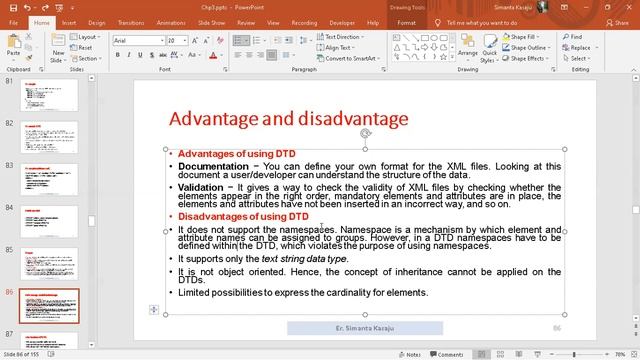This screenshot has width=640, height=360.
Task: Toggle strikethrough formatting
Action: tap(163, 55)
